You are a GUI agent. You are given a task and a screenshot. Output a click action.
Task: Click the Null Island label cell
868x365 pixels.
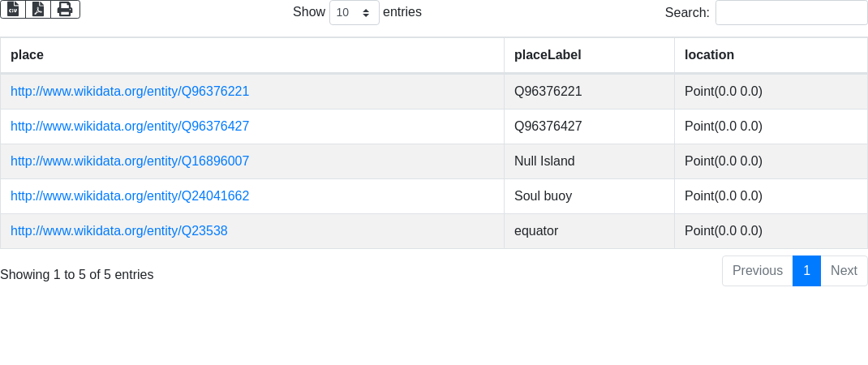(544, 161)
